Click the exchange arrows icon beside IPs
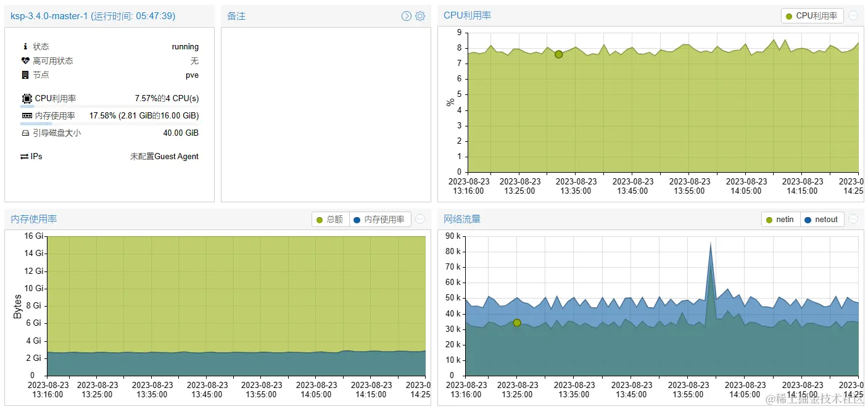868x409 pixels. [x=24, y=156]
